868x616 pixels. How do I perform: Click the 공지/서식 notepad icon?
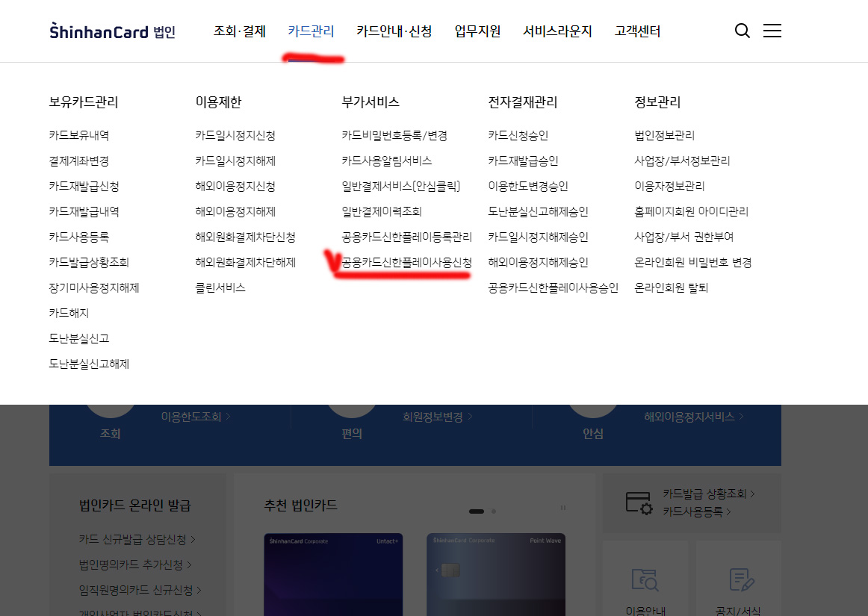tap(742, 579)
